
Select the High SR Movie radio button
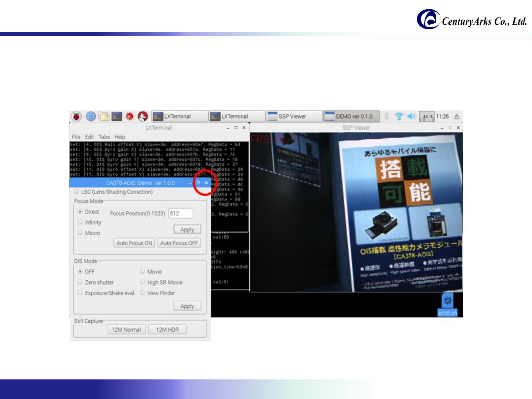142,282
